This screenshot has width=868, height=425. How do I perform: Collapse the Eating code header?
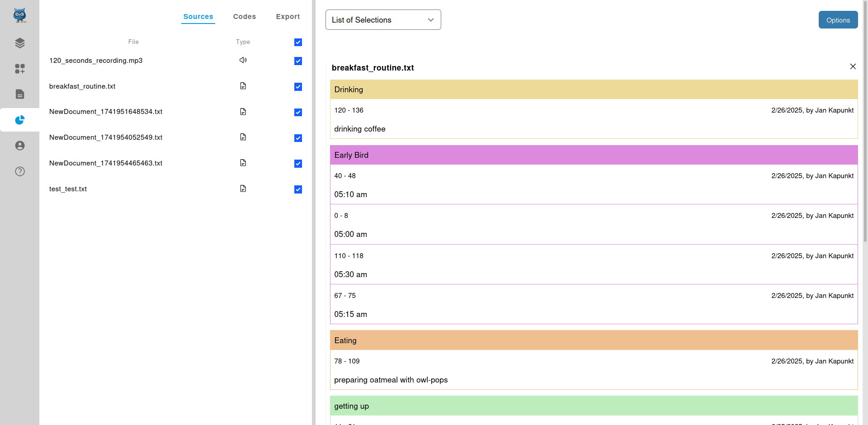594,340
